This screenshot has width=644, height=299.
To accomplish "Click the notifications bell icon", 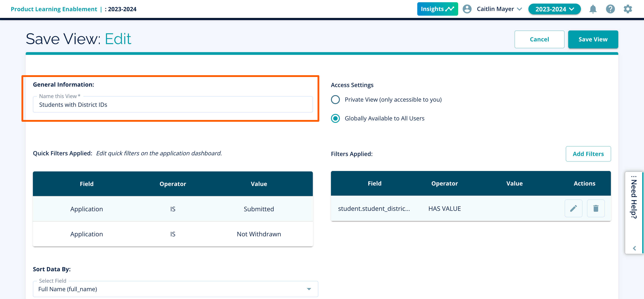I will point(593,9).
